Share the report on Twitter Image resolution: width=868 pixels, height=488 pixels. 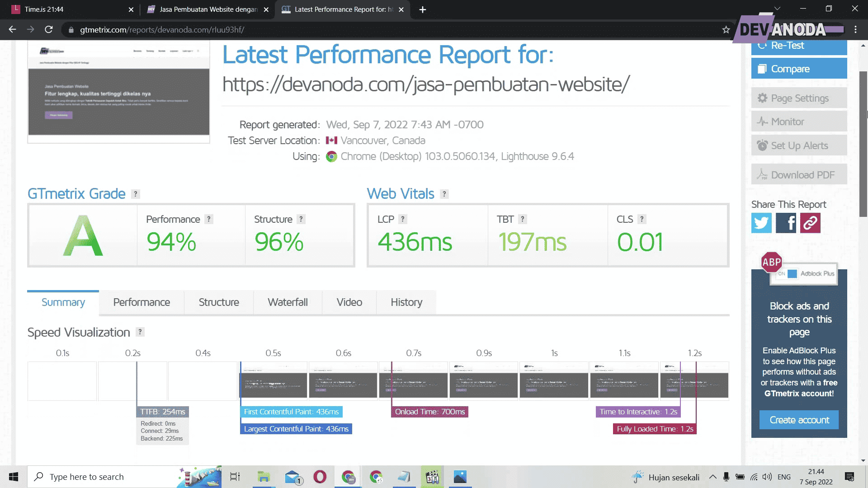coord(761,223)
